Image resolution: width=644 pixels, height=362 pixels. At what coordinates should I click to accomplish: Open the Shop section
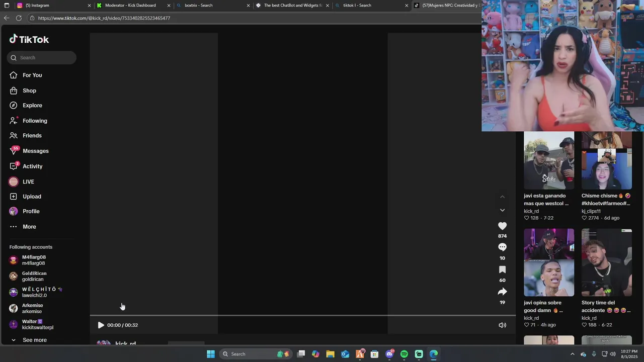coord(29,90)
